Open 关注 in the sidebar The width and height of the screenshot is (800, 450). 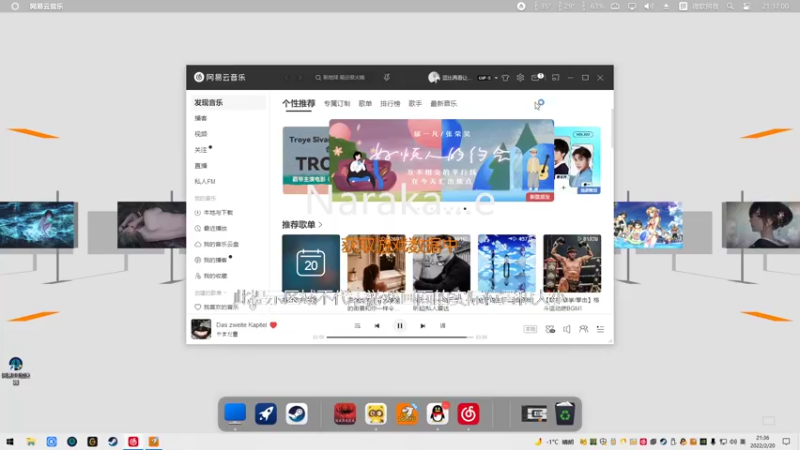[201, 150]
